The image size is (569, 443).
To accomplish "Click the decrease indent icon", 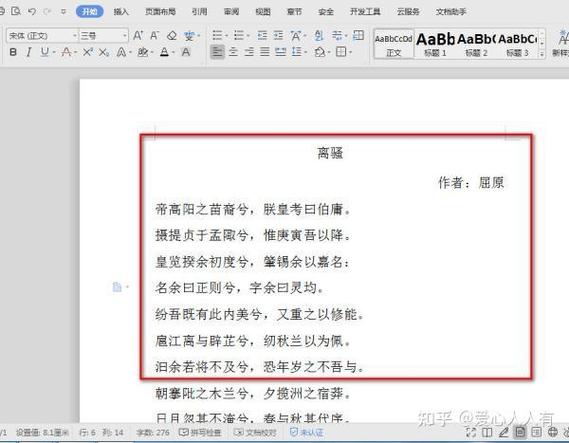I will click(x=262, y=36).
